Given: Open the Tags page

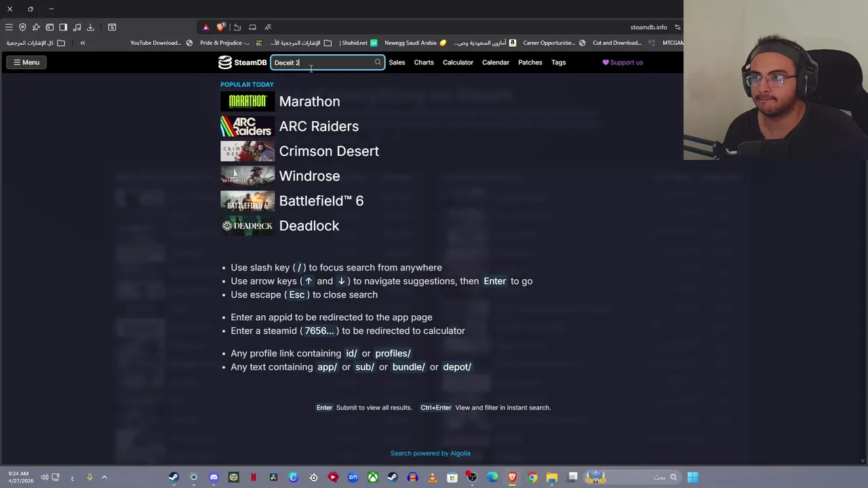Looking at the screenshot, I should click(559, 62).
